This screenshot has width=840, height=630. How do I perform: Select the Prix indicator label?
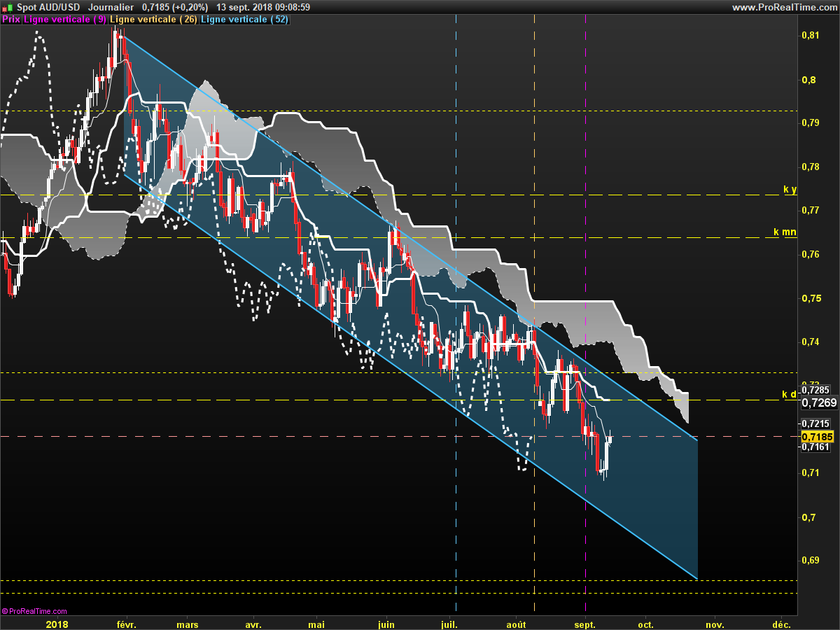11,20
